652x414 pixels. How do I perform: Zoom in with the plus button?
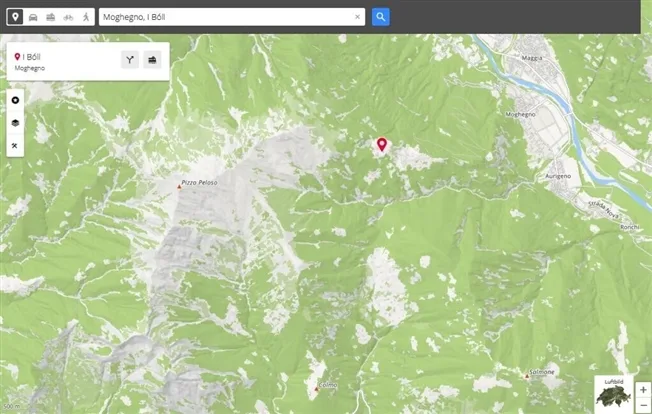coord(643,390)
